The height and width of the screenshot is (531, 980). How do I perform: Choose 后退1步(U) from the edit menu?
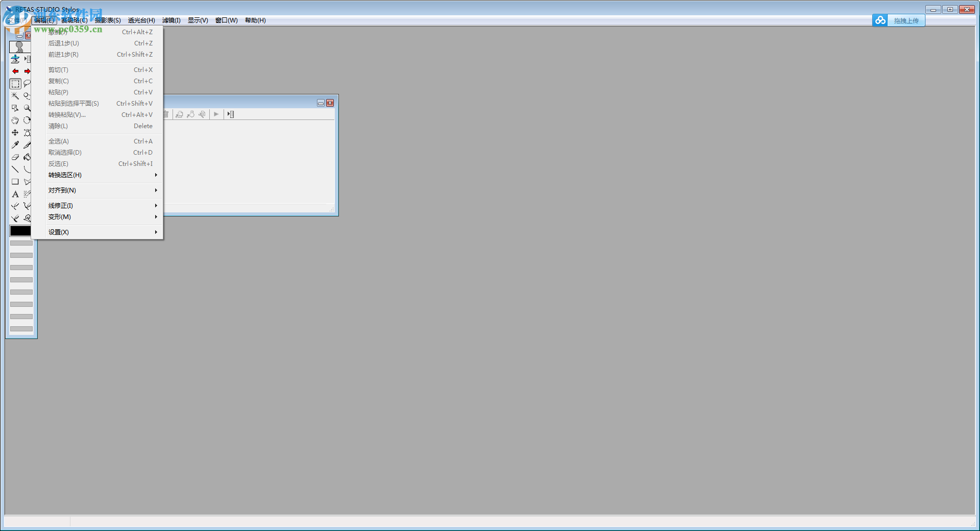(97, 43)
